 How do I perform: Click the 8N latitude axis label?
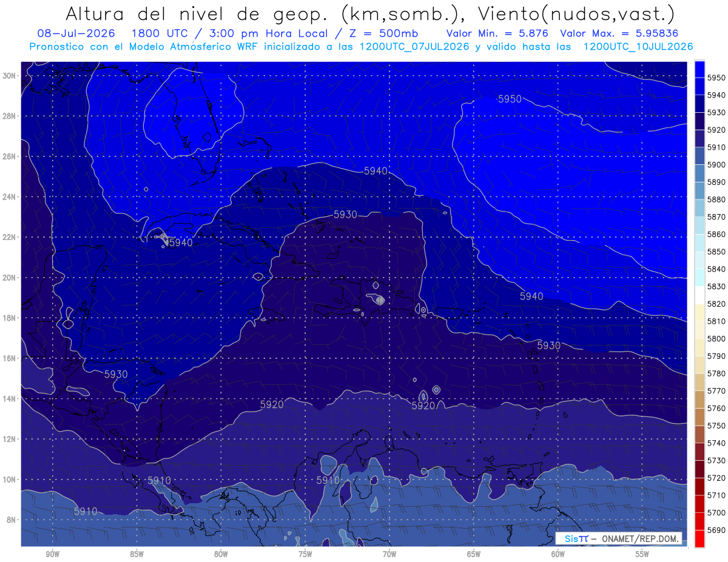click(12, 520)
